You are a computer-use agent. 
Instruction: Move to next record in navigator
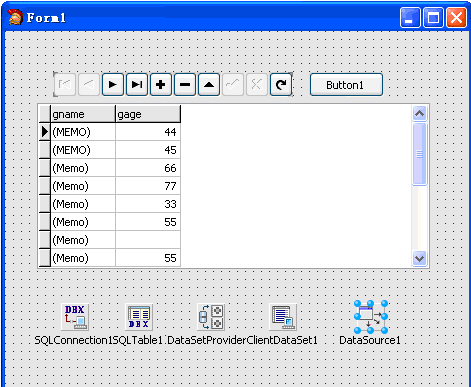pyautogui.click(x=113, y=85)
